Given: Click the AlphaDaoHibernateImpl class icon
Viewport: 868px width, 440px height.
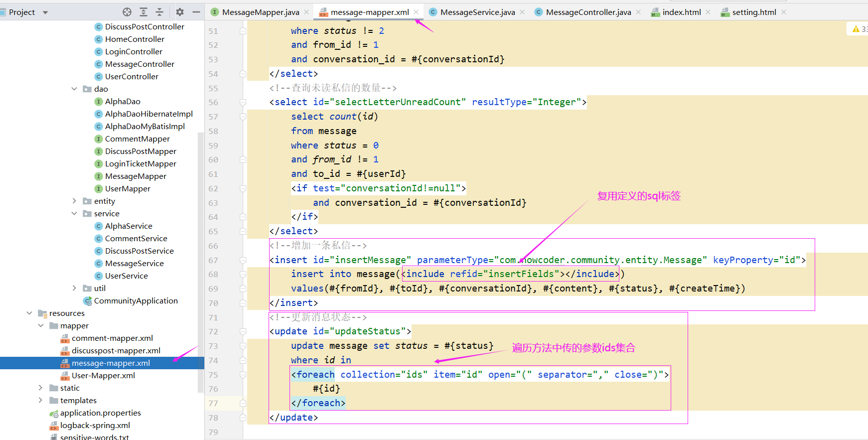Looking at the screenshot, I should 99,114.
